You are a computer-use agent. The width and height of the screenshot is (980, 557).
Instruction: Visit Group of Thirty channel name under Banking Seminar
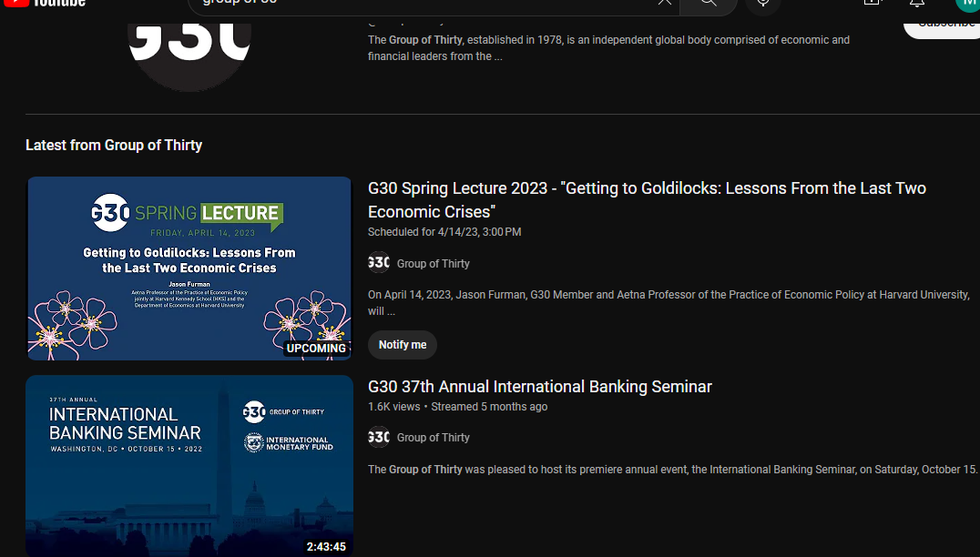click(x=434, y=438)
